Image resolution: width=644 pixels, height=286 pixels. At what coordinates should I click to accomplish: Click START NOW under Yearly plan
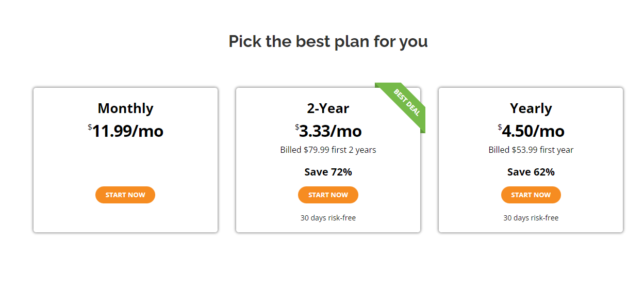coord(531,195)
